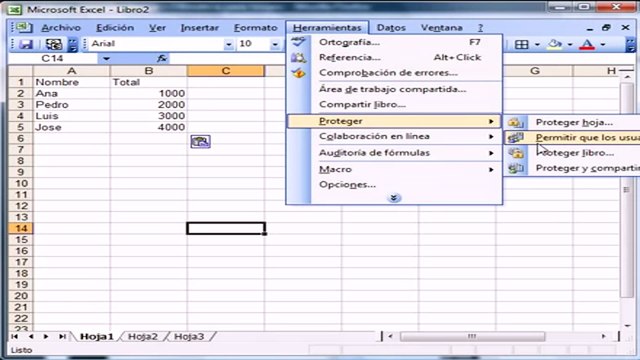Expand the full Herramientas menu chevron

[394, 198]
